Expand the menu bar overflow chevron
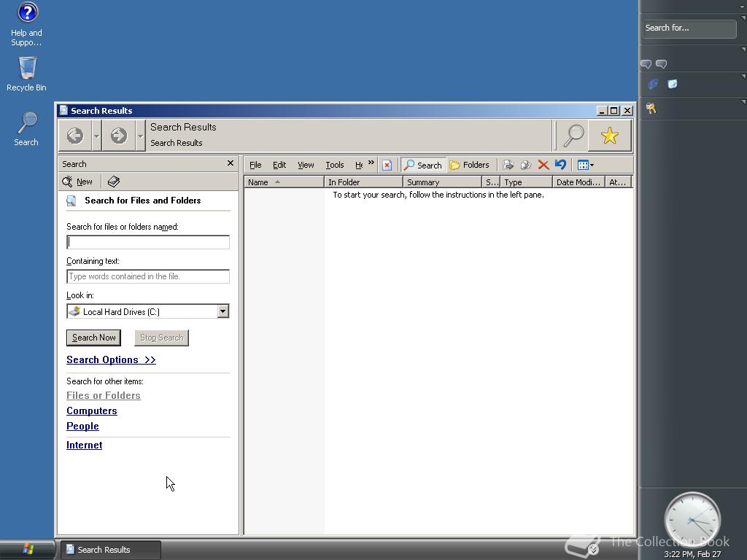The image size is (747, 560). coord(371,163)
